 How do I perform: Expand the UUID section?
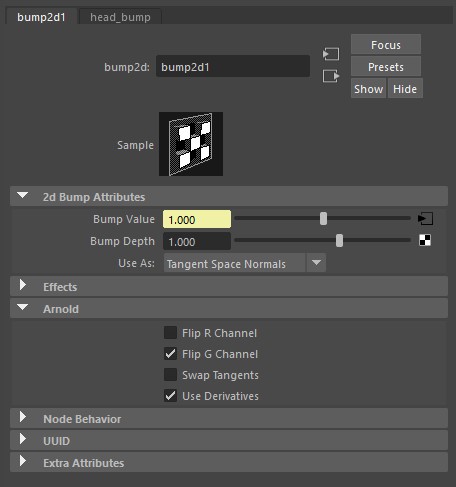coord(229,441)
